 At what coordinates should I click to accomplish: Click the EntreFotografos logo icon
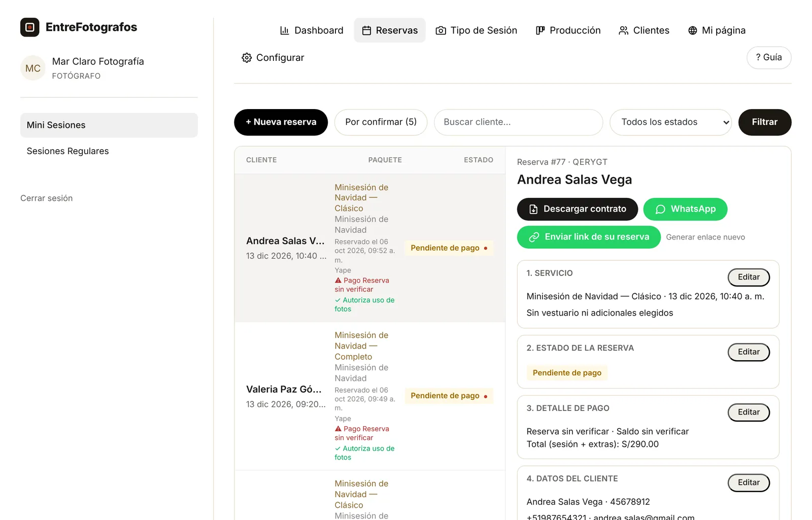[30, 27]
